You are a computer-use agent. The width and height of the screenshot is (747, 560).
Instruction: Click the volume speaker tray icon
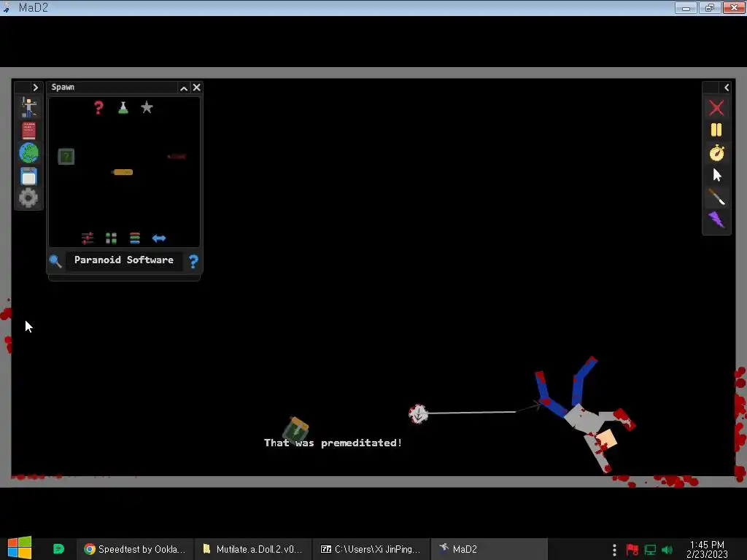(x=667, y=550)
